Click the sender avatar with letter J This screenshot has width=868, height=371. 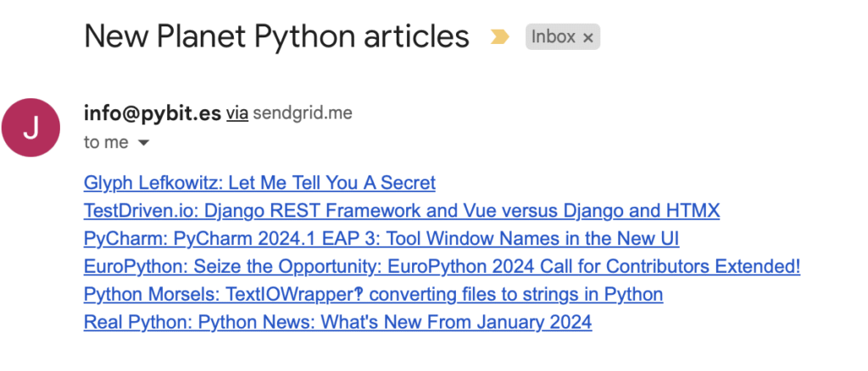[31, 127]
